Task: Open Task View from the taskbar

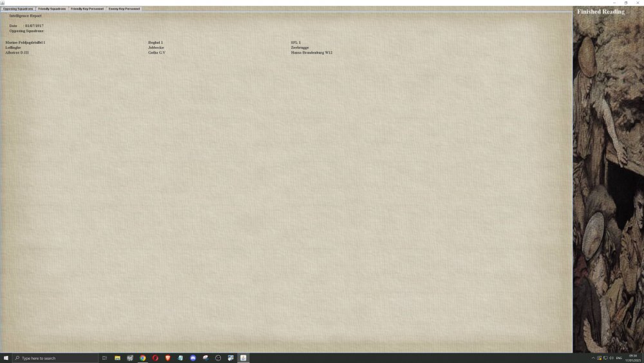Action: [105, 358]
